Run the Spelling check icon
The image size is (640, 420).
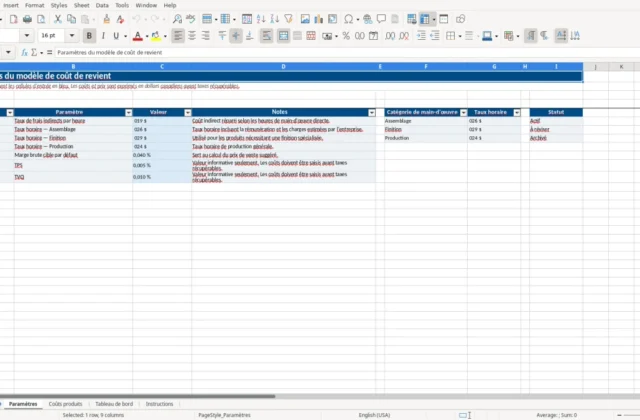[x=191, y=19]
